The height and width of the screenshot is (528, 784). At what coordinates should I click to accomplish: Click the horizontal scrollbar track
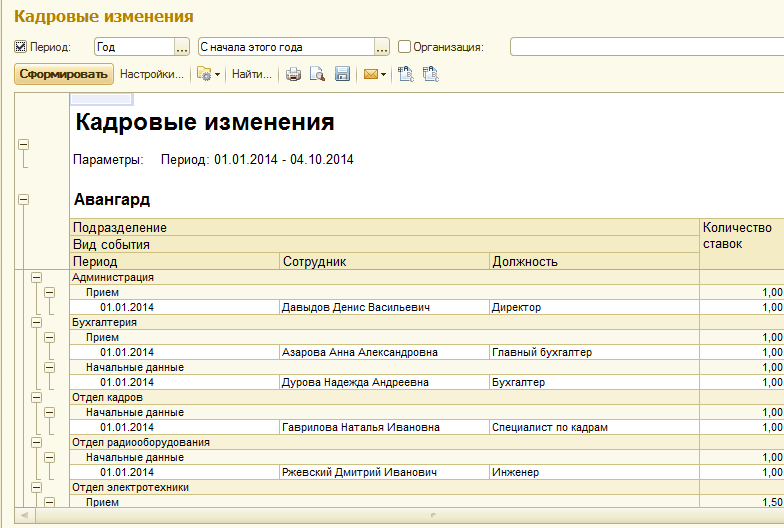(409, 515)
